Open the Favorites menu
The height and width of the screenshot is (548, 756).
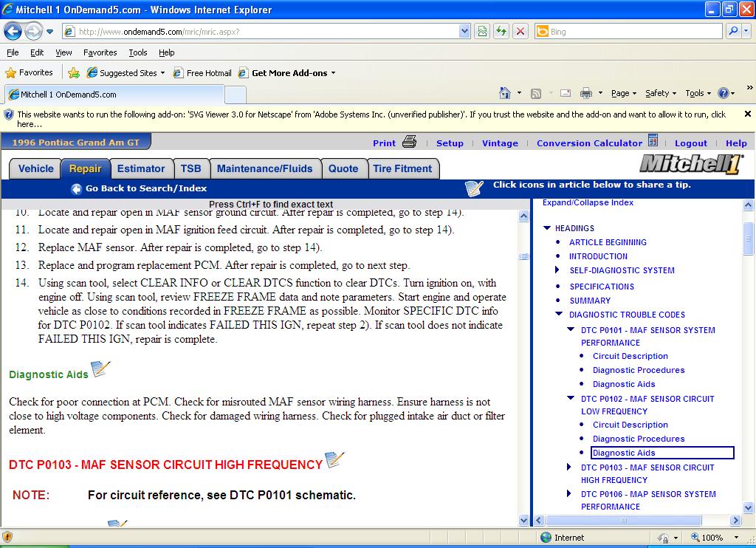(x=100, y=52)
